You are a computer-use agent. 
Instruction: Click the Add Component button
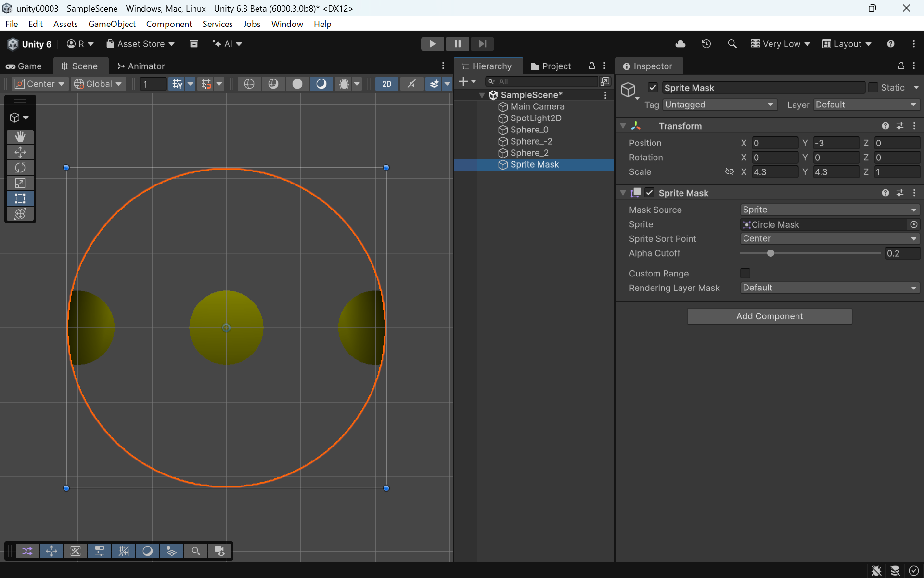[x=769, y=316]
